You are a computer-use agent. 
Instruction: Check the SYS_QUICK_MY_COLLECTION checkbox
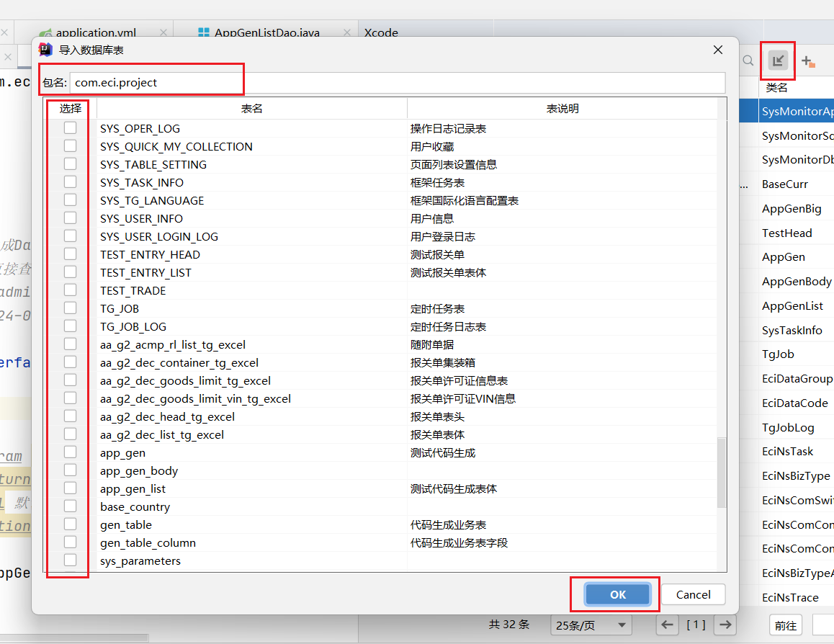[70, 146]
